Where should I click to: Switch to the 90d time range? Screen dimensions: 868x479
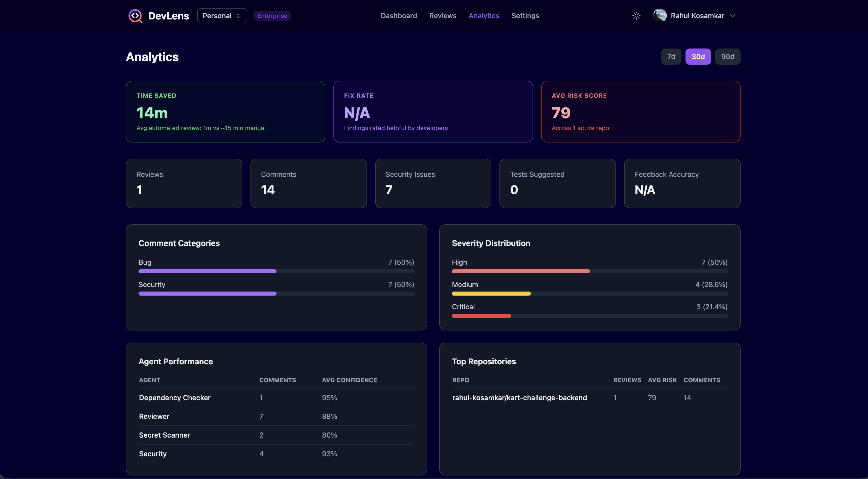(x=727, y=57)
